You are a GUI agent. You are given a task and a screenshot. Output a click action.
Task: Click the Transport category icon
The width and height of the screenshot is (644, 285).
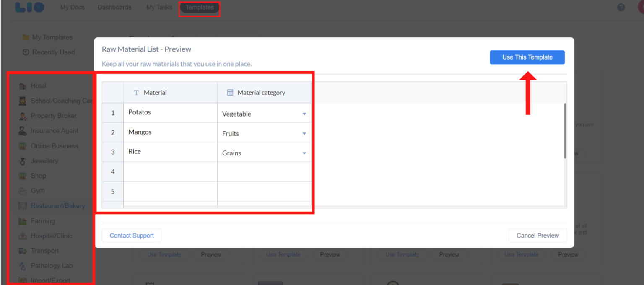tap(23, 251)
